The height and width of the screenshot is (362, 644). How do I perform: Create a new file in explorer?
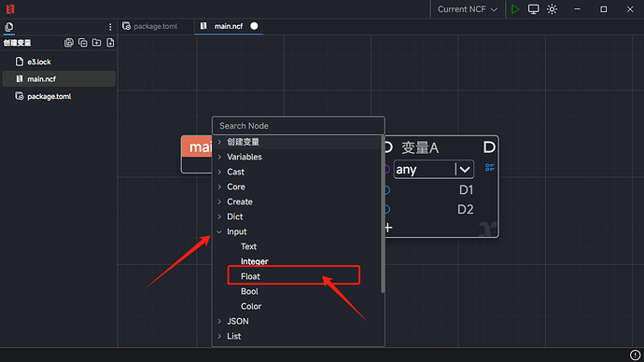click(110, 42)
